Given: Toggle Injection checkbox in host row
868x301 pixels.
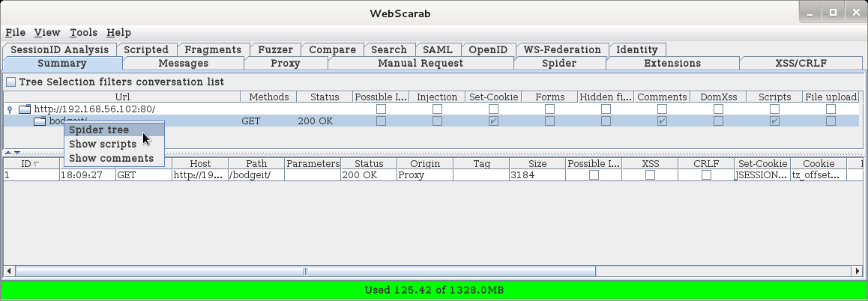Looking at the screenshot, I should (x=437, y=109).
